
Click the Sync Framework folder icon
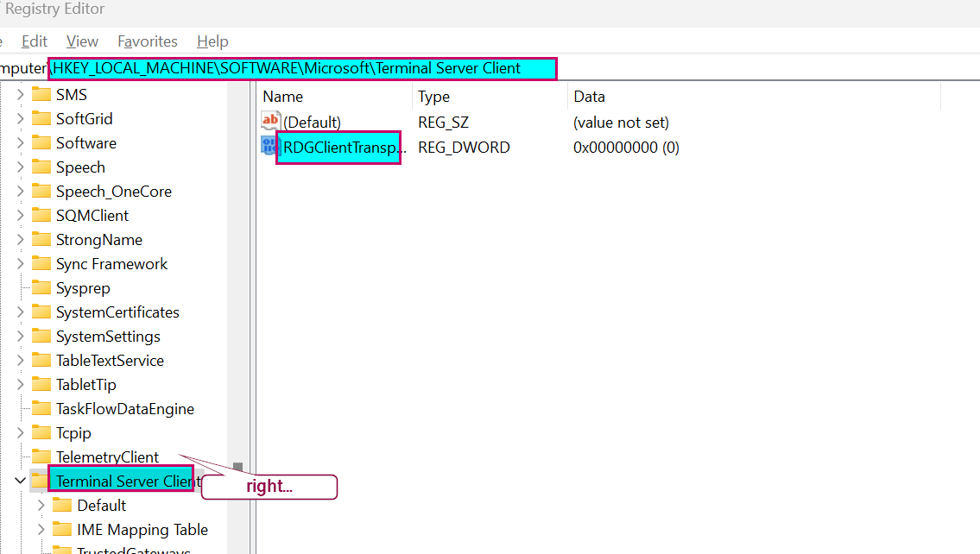click(41, 263)
